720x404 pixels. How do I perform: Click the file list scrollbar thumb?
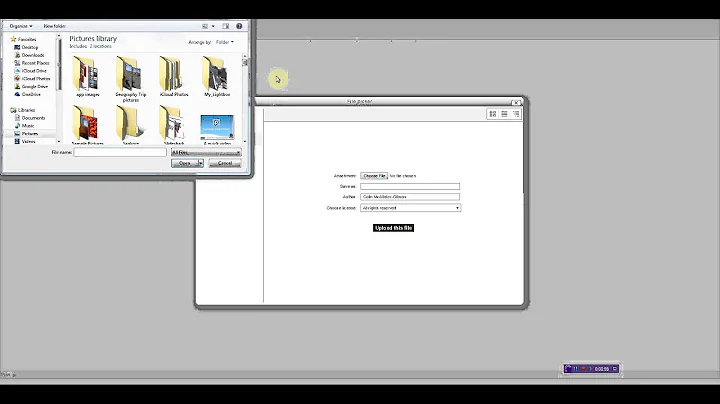pos(245,62)
